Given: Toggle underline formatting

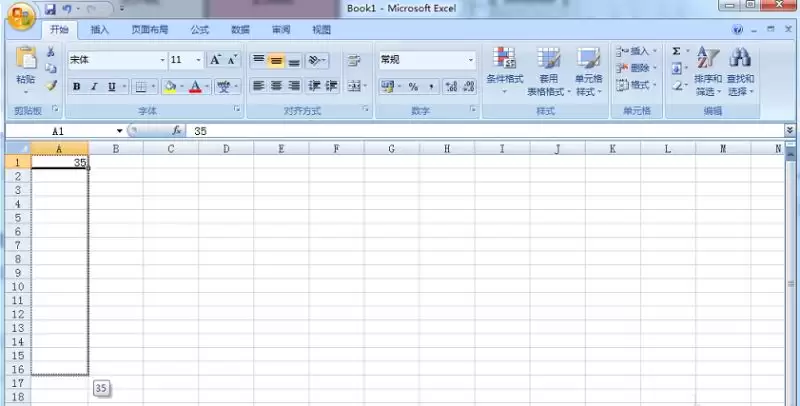Looking at the screenshot, I should [x=111, y=87].
